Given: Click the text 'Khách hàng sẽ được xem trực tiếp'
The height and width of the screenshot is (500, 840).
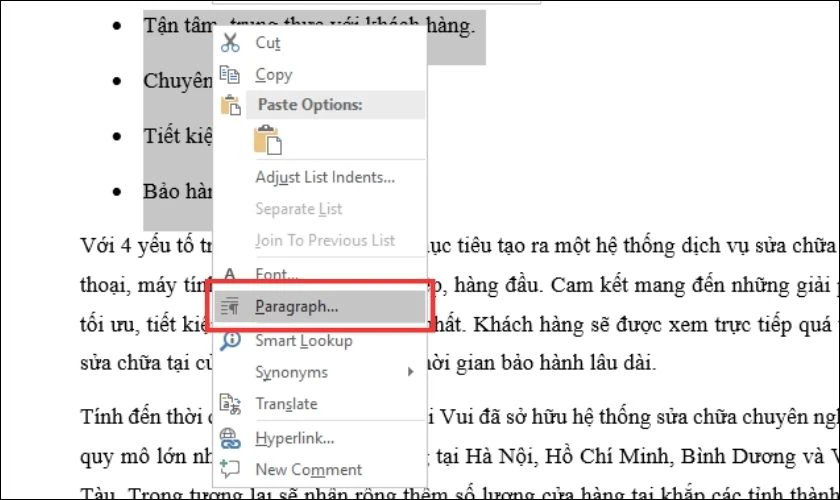Looking at the screenshot, I should point(632,325).
